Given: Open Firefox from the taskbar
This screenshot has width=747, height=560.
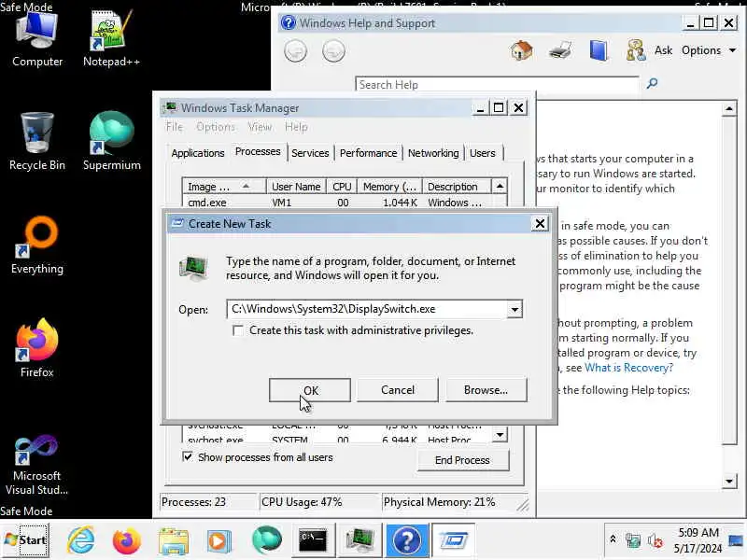Looking at the screenshot, I should pyautogui.click(x=126, y=540).
